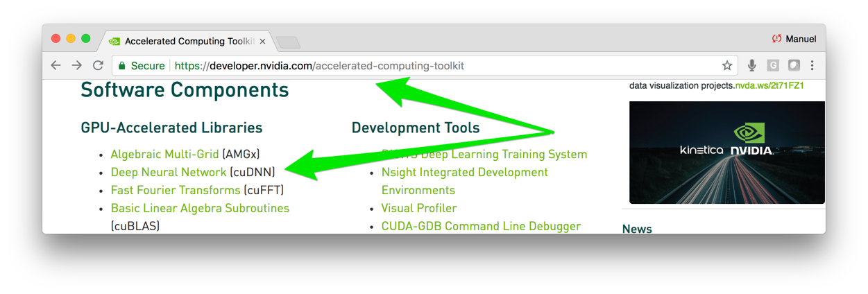
Task: Click the GPU-Accelerated Libraries heading
Action: [171, 128]
